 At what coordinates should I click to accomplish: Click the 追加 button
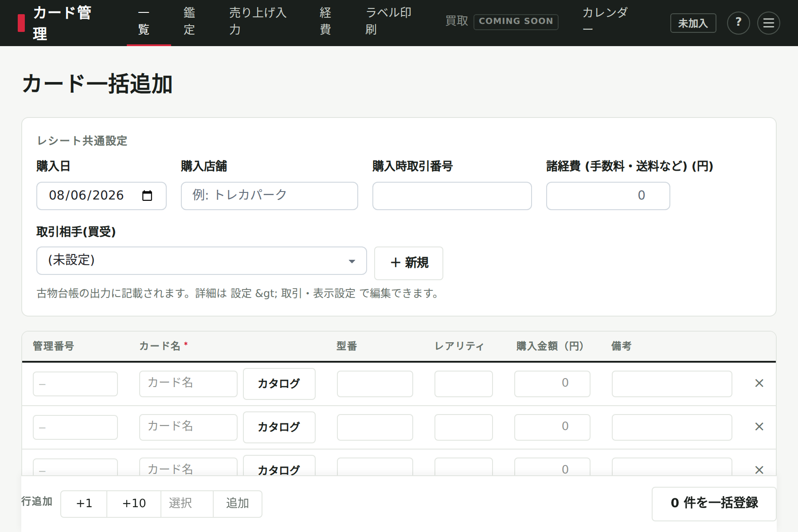pyautogui.click(x=238, y=504)
